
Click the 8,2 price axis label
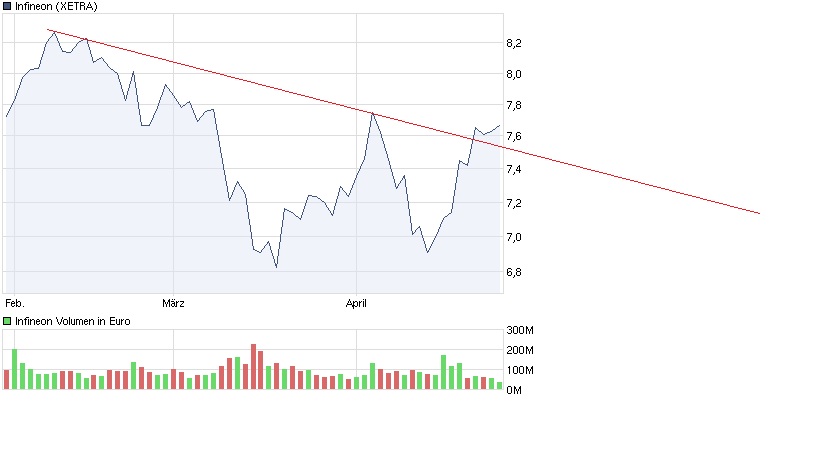(x=513, y=43)
